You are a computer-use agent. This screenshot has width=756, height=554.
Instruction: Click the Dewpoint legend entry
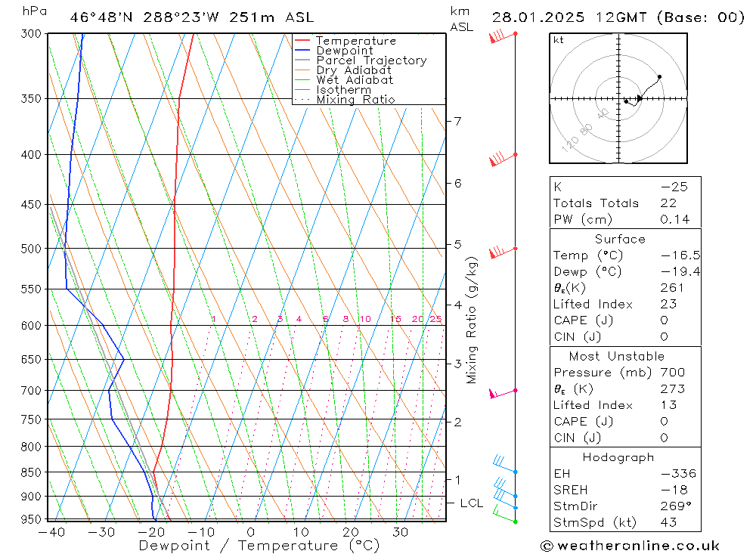[333, 50]
